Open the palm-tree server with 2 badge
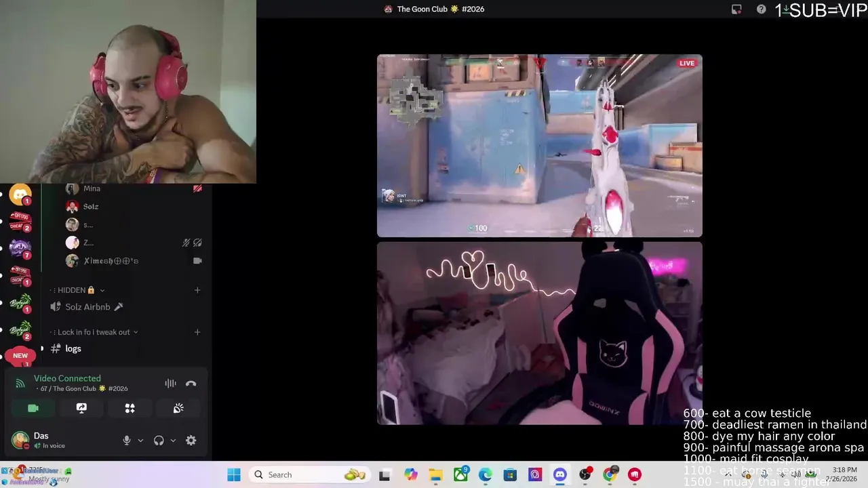This screenshot has height=488, width=868. (20, 330)
